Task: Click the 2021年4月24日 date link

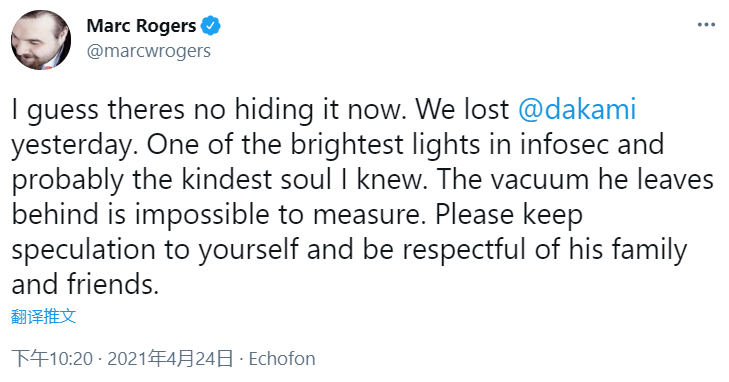Action: [170, 359]
